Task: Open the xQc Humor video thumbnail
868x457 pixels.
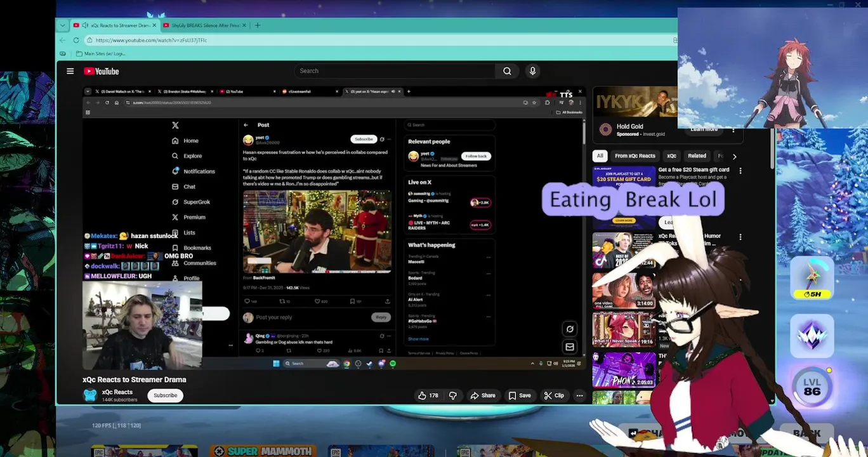Action: [x=624, y=251]
